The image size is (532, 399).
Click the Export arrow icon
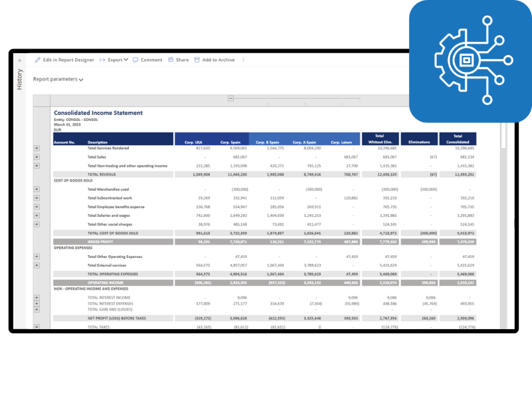pos(102,60)
